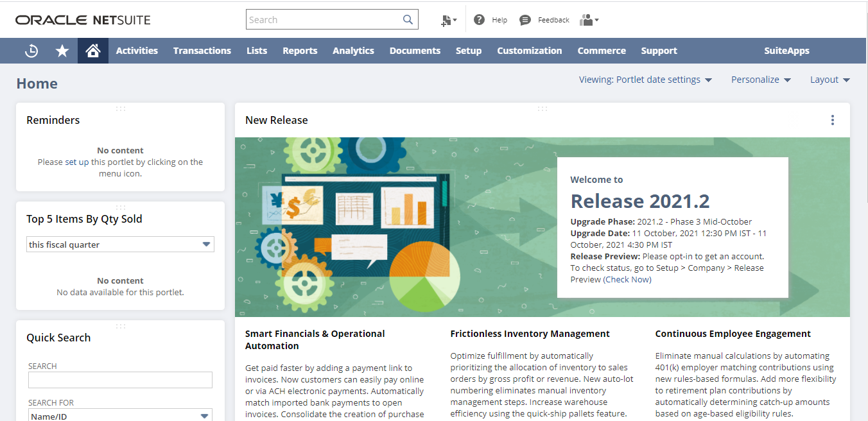
Task: Open the Search For Name/ID dropdown
Action: tap(120, 416)
